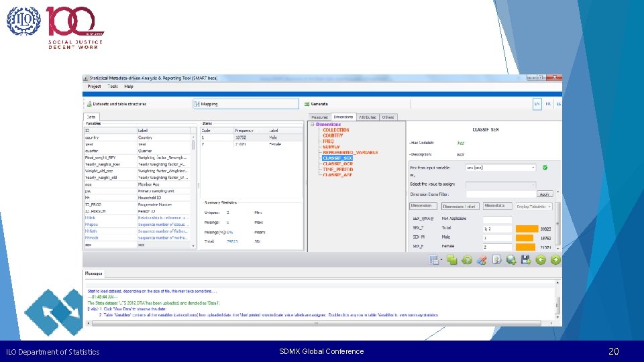This screenshot has height=362, width=644.
Task: Click the green check mark beside input variable
Action: point(545,168)
